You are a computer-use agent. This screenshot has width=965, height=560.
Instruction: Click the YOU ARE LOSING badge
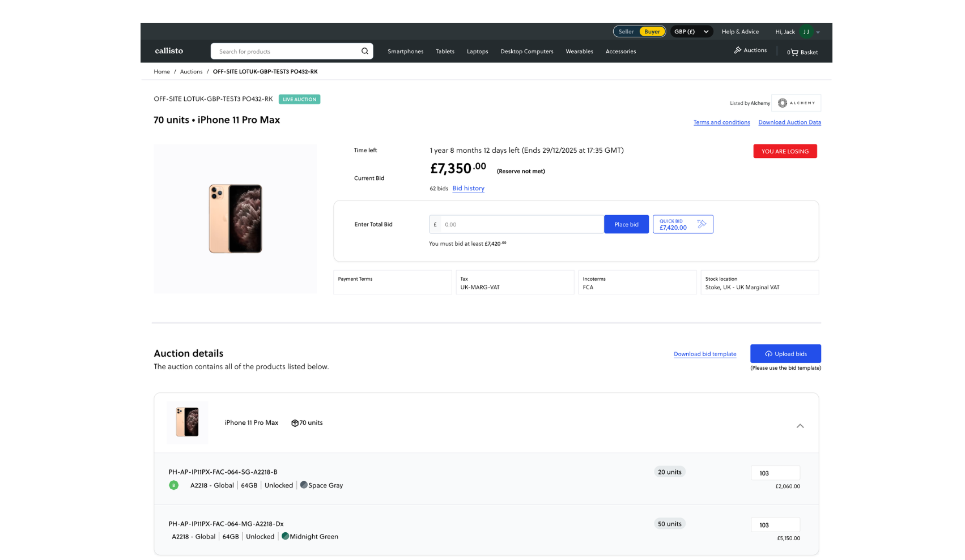pyautogui.click(x=785, y=151)
